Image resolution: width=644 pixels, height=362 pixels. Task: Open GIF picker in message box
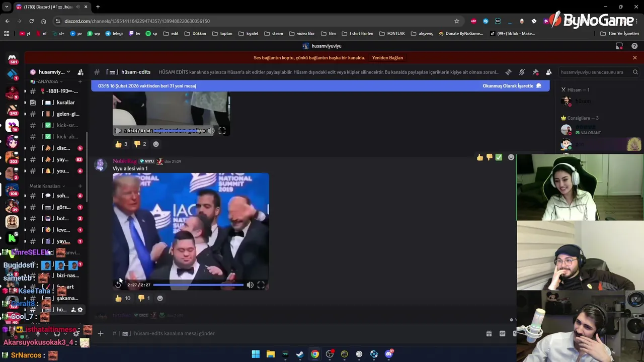coord(502,333)
